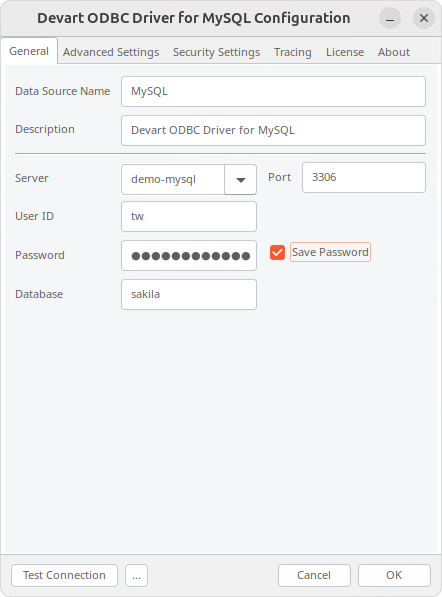Click the User ID label
The height and width of the screenshot is (597, 442).
34,216
